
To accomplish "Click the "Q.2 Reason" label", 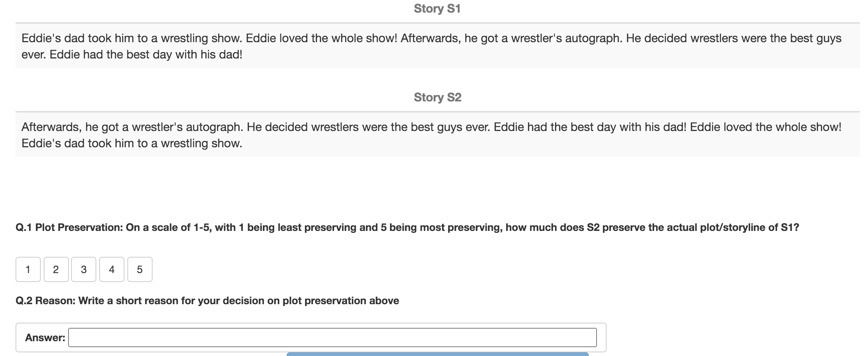I will pyautogui.click(x=45, y=300).
